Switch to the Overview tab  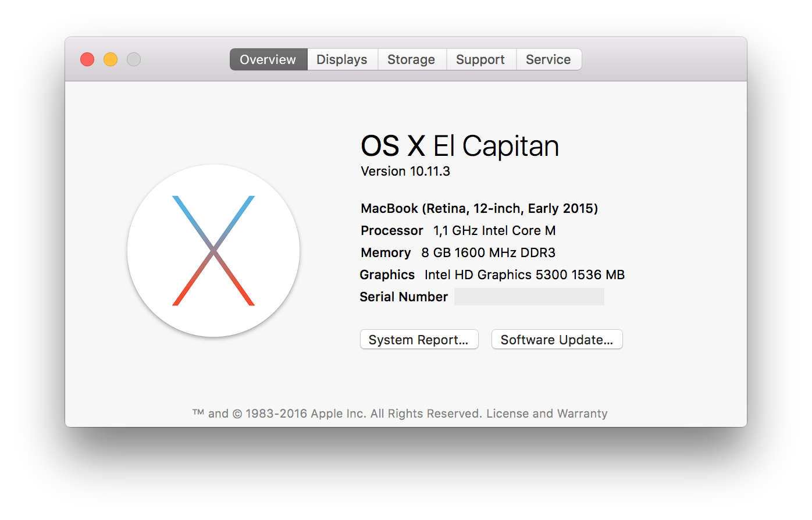(x=268, y=59)
